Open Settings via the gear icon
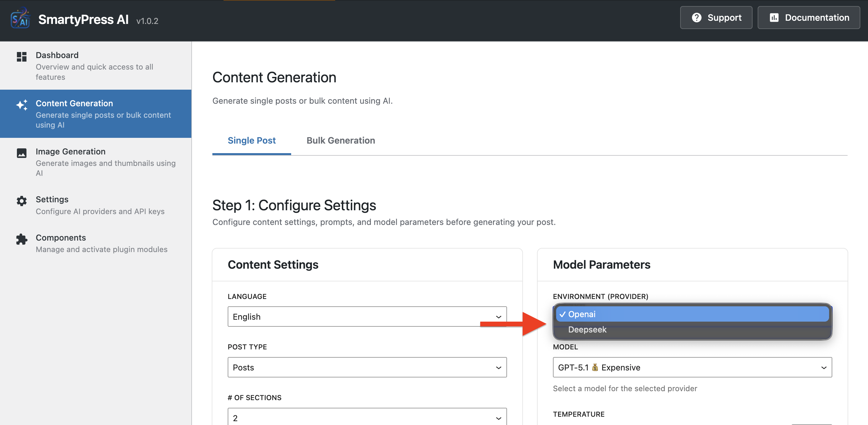 22,201
